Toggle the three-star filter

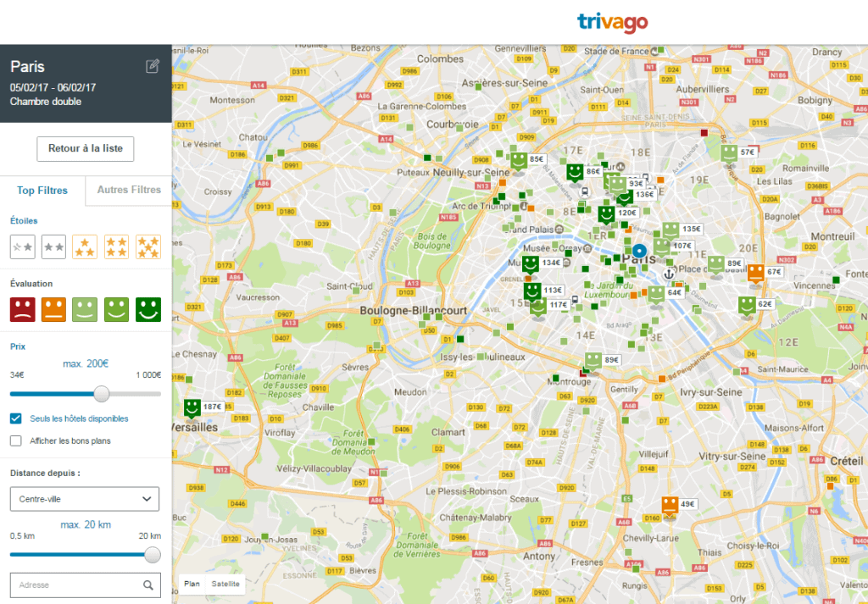[85, 247]
